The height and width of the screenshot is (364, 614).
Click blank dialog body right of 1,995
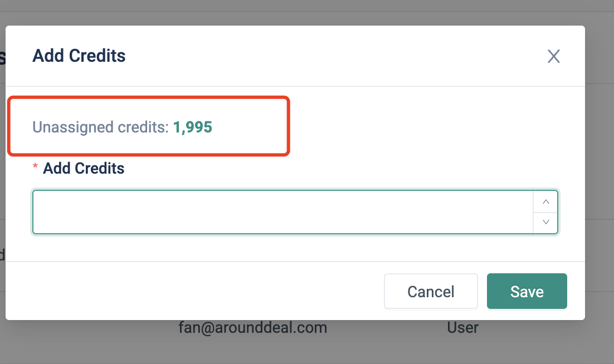[x=423, y=127]
